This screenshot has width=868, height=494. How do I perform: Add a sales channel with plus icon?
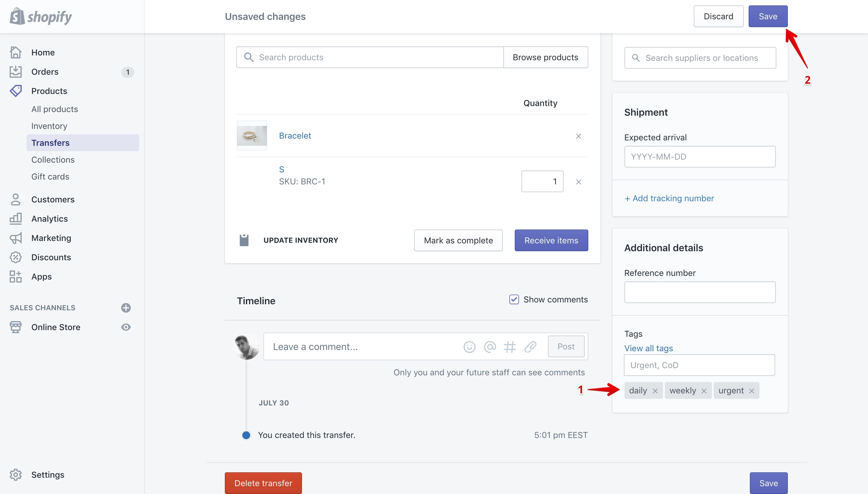126,308
